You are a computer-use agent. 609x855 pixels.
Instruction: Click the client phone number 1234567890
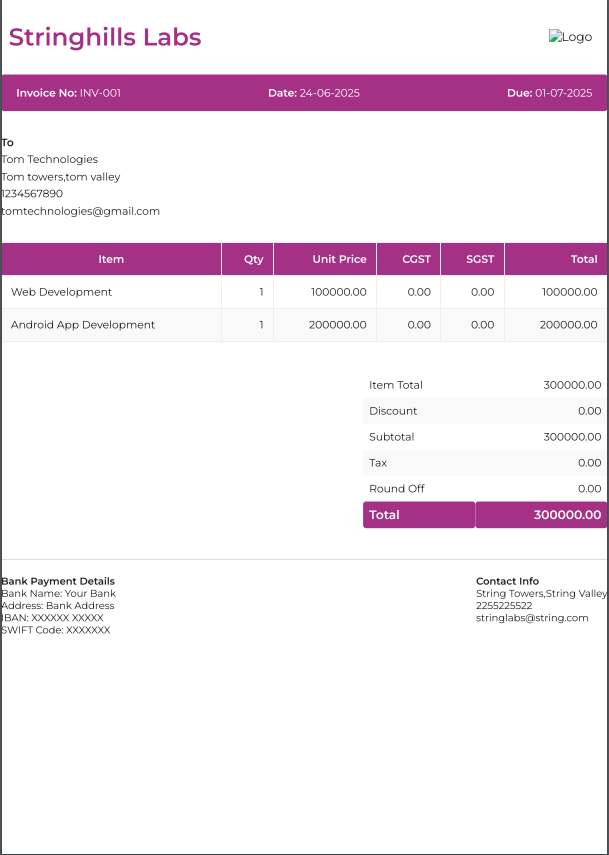tap(32, 194)
